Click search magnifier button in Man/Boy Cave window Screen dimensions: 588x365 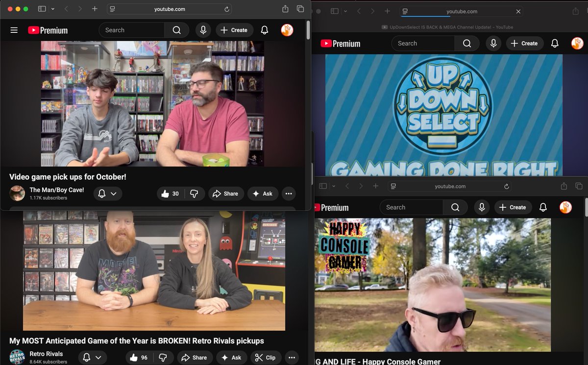click(x=177, y=30)
